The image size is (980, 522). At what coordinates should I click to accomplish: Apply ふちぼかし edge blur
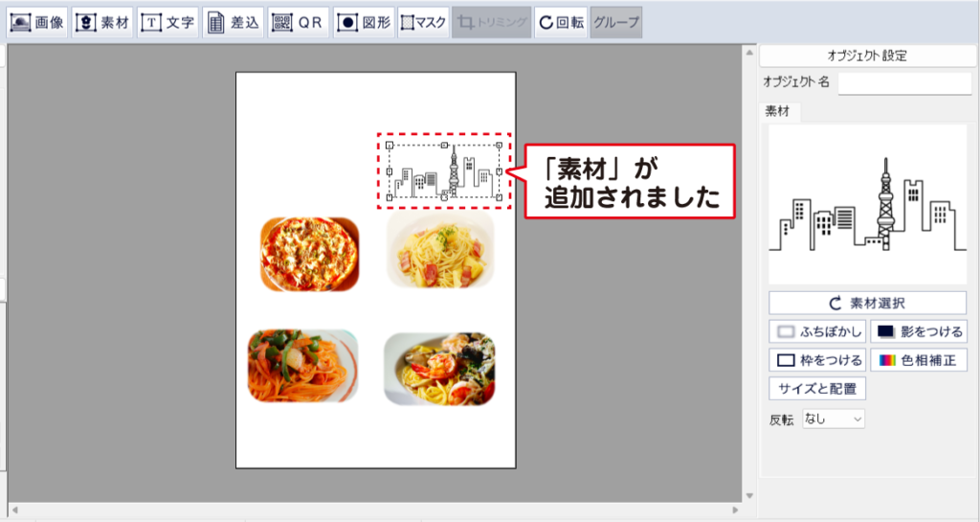(x=817, y=331)
